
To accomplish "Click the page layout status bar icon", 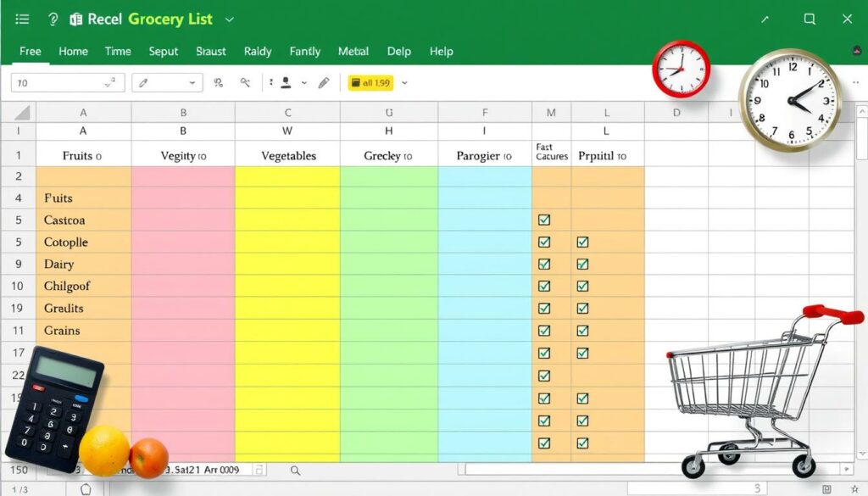I will click(827, 489).
